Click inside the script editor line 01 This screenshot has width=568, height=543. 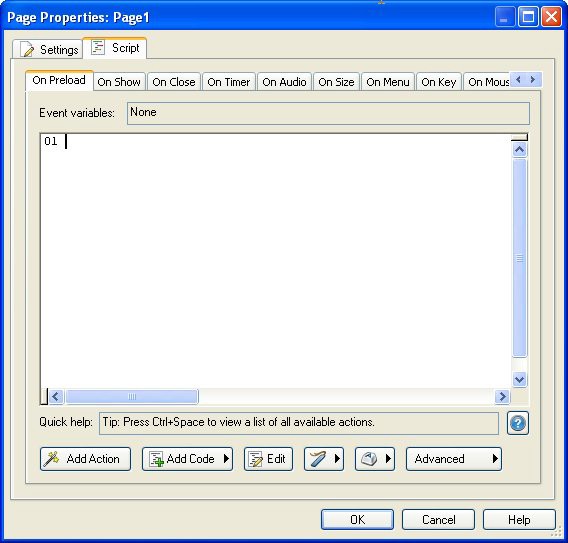click(x=275, y=141)
